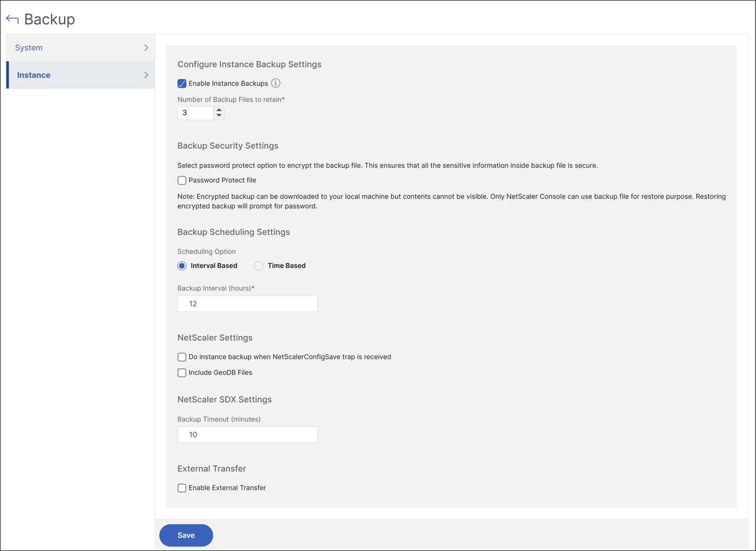This screenshot has width=756, height=551.
Task: Edit the Backup Timeout minutes field
Action: (x=248, y=435)
